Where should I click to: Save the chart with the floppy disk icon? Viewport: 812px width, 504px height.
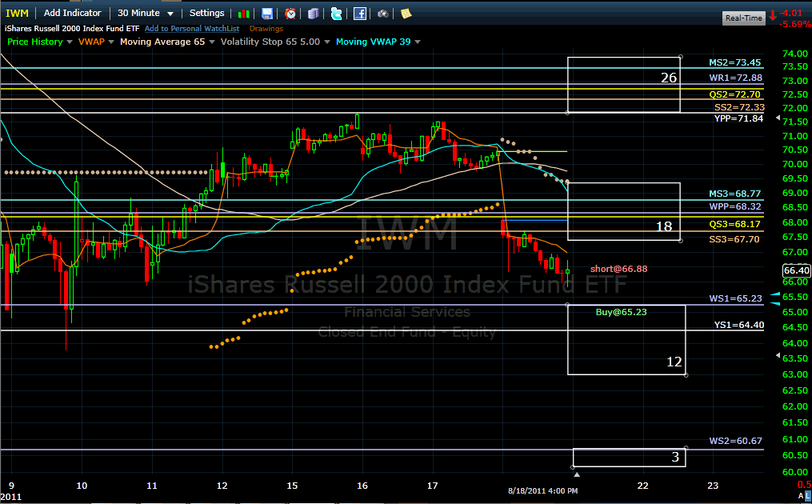pyautogui.click(x=267, y=14)
